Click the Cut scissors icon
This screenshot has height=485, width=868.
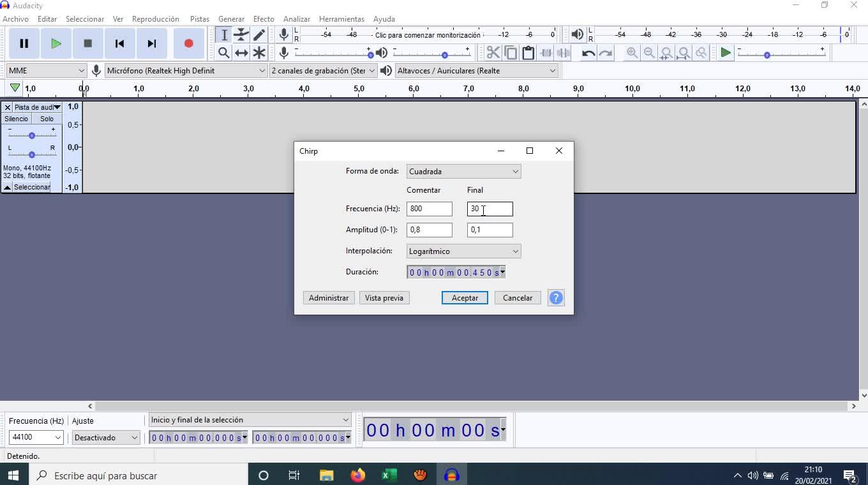(493, 53)
